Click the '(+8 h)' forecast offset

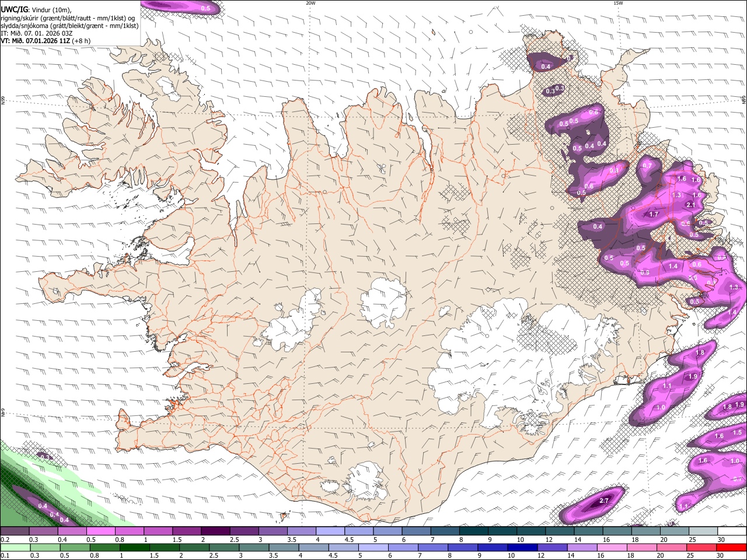pyautogui.click(x=81, y=41)
